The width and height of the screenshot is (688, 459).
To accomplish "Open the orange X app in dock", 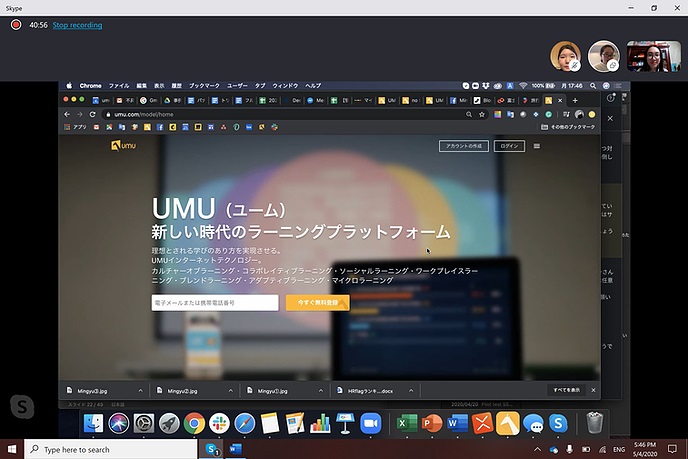I will click(482, 423).
